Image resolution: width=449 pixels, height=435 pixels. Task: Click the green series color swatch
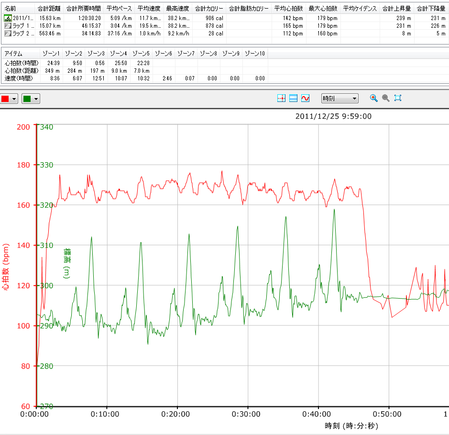[x=27, y=99]
